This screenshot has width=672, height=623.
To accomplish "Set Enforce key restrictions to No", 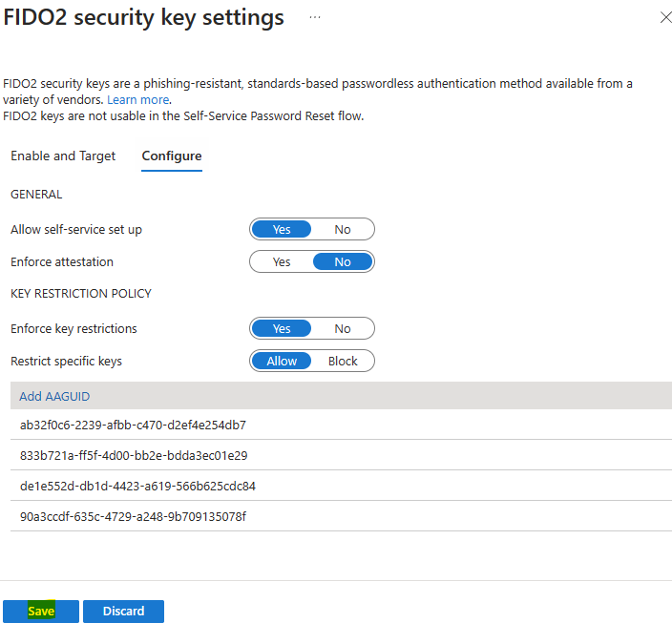I will pos(343,328).
